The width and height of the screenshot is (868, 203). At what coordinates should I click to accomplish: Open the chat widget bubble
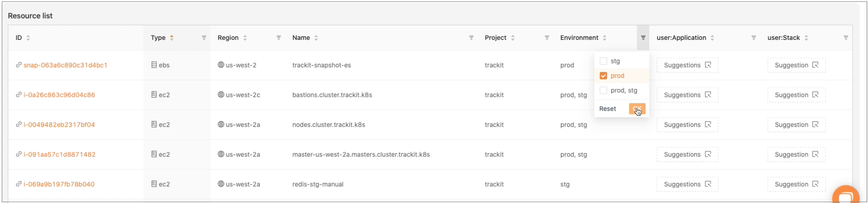click(846, 195)
